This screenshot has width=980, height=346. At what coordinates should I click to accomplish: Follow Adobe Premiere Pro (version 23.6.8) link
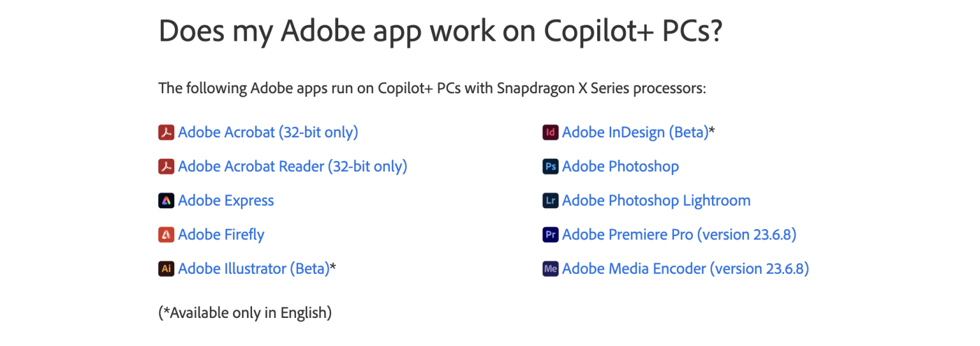click(x=679, y=235)
